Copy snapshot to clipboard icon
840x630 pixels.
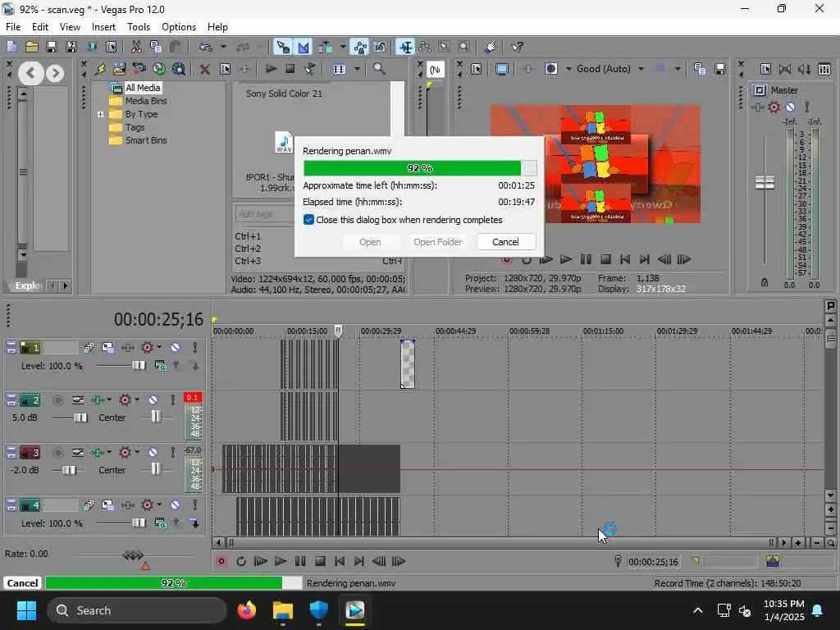pos(700,69)
